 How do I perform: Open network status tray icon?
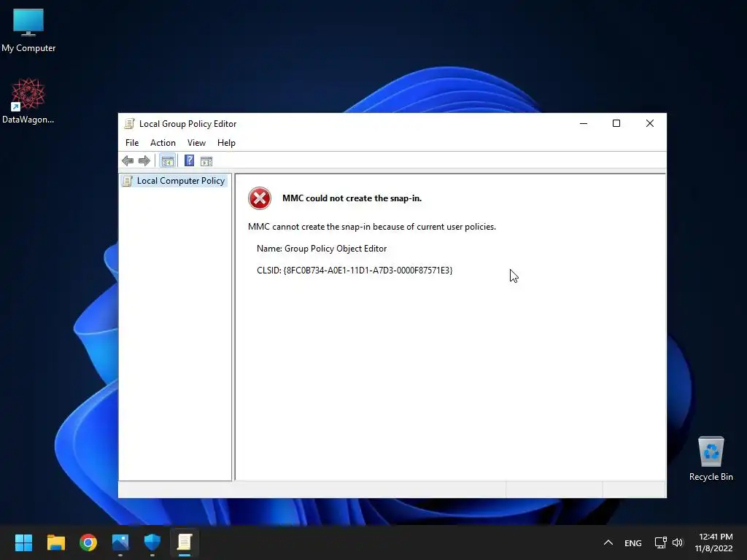661,542
